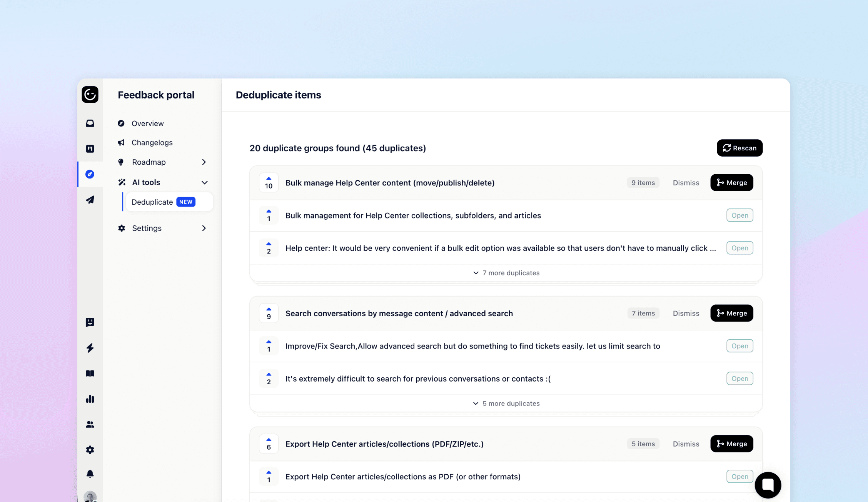Screen dimensions: 868x502
Task: Select the paper plane campaigns icon
Action: pyautogui.click(x=90, y=200)
